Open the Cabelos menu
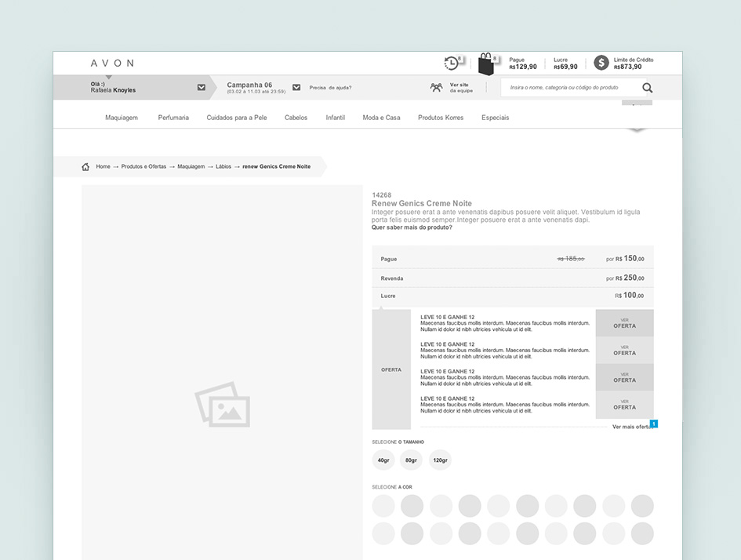Viewport: 741px width, 560px height. 296,118
